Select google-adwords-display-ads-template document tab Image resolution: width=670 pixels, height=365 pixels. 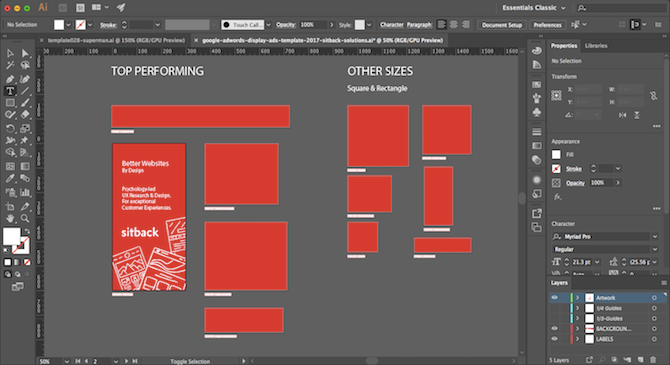pyautogui.click(x=322, y=40)
